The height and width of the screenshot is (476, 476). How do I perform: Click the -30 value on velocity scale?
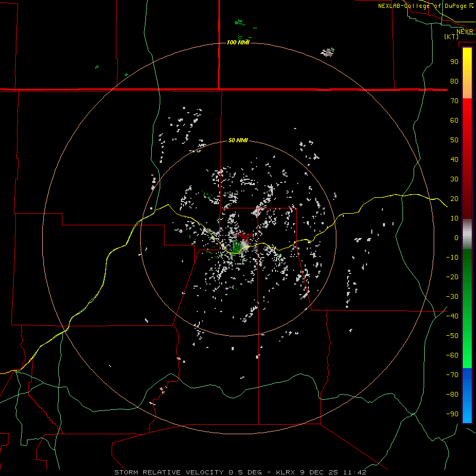(x=452, y=297)
